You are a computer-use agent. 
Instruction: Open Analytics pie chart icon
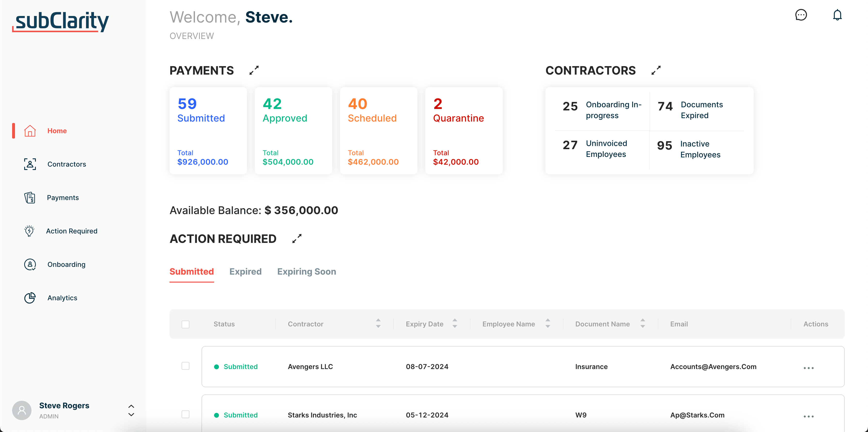click(30, 298)
